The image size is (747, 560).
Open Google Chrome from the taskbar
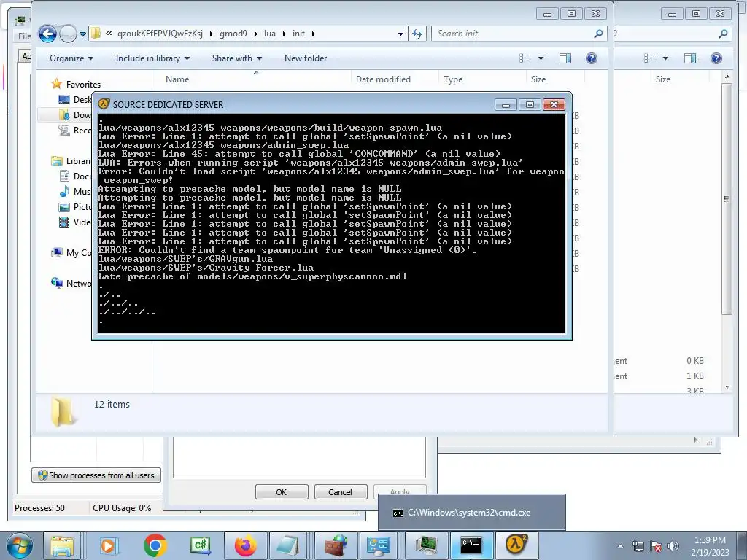(x=155, y=545)
